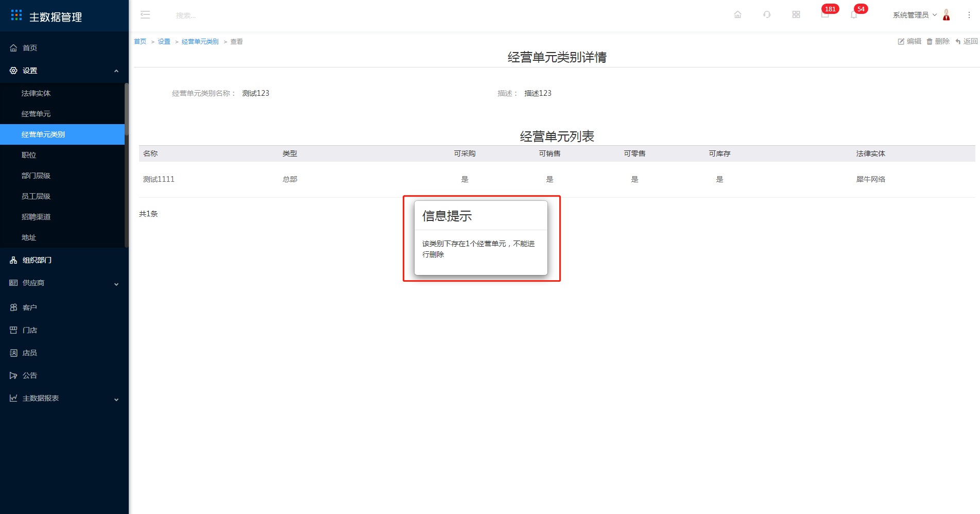Viewport: 980px width, 514px height.
Task: Open the customer service headset icon
Action: coord(767,14)
